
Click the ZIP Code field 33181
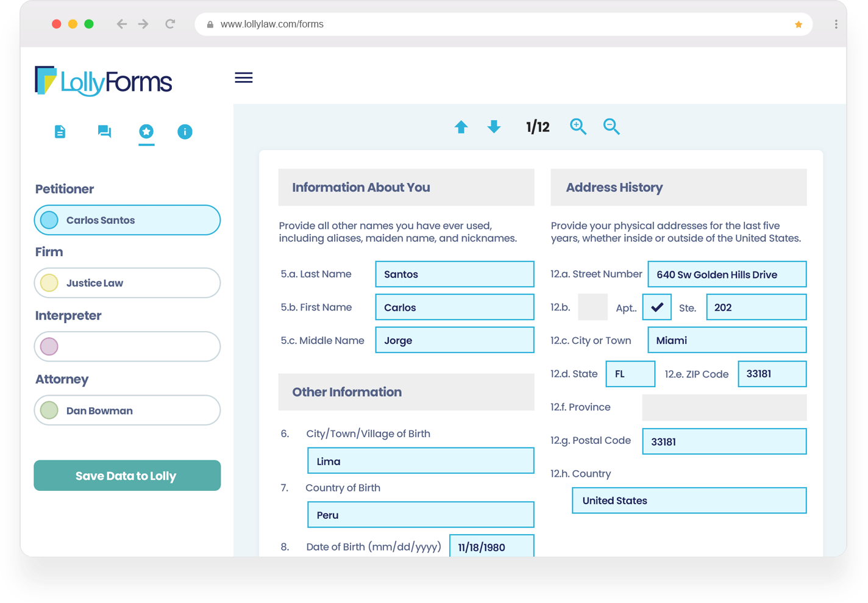772,374
